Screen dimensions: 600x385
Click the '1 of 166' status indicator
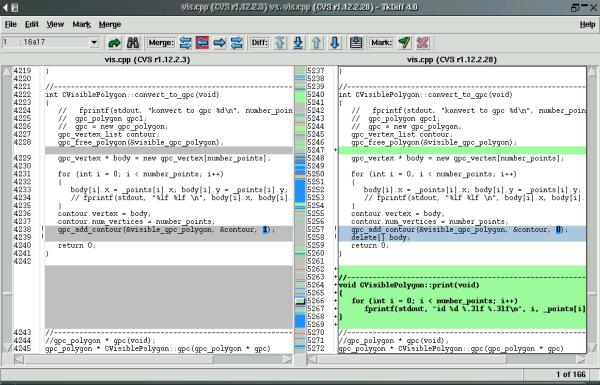click(571, 374)
